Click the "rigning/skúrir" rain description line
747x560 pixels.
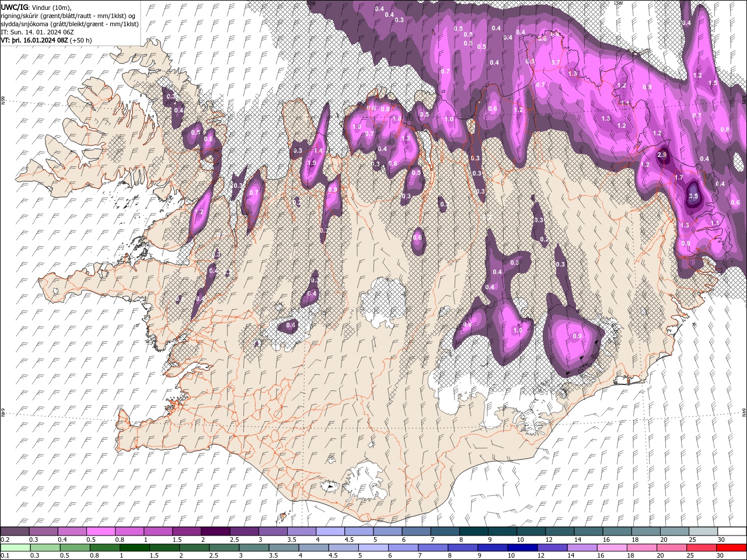(x=68, y=16)
